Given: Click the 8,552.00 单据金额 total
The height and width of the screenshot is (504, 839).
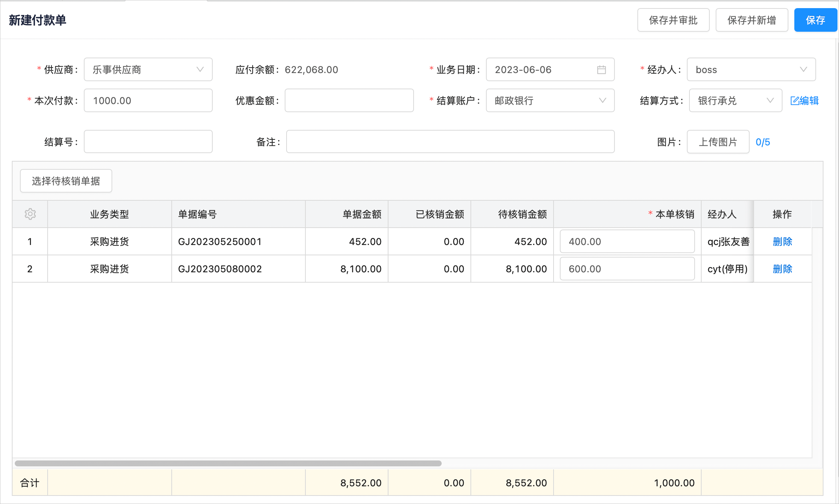Looking at the screenshot, I should (x=361, y=483).
